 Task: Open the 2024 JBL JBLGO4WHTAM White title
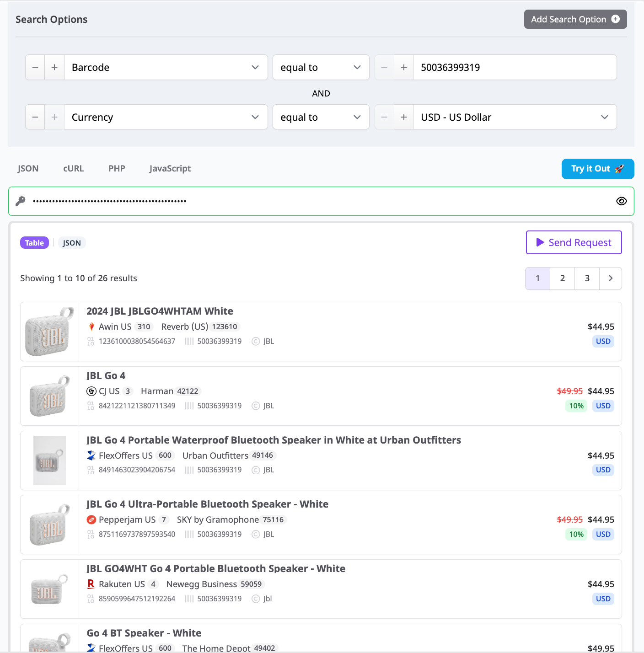click(x=160, y=311)
